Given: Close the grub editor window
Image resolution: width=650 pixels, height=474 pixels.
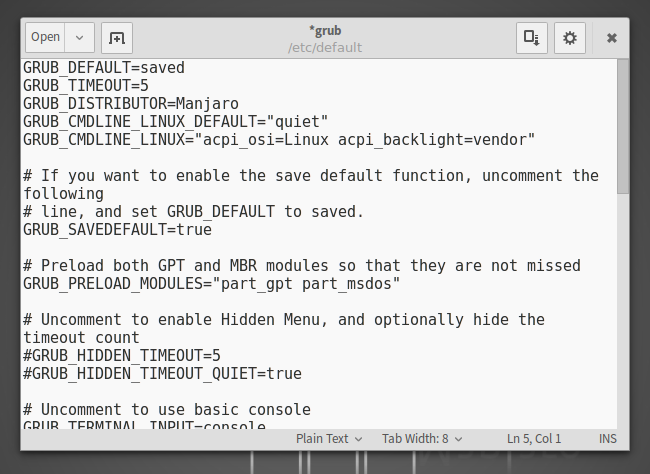Looking at the screenshot, I should point(611,38).
